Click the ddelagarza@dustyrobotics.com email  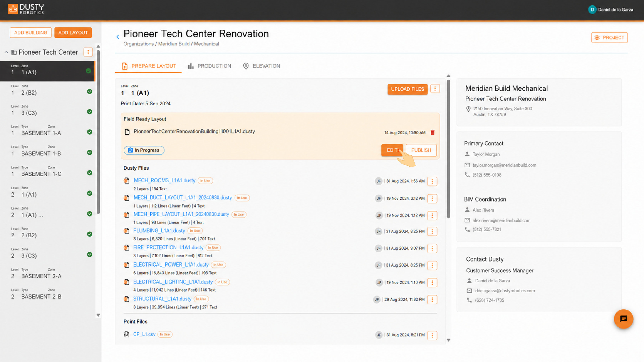click(x=505, y=291)
